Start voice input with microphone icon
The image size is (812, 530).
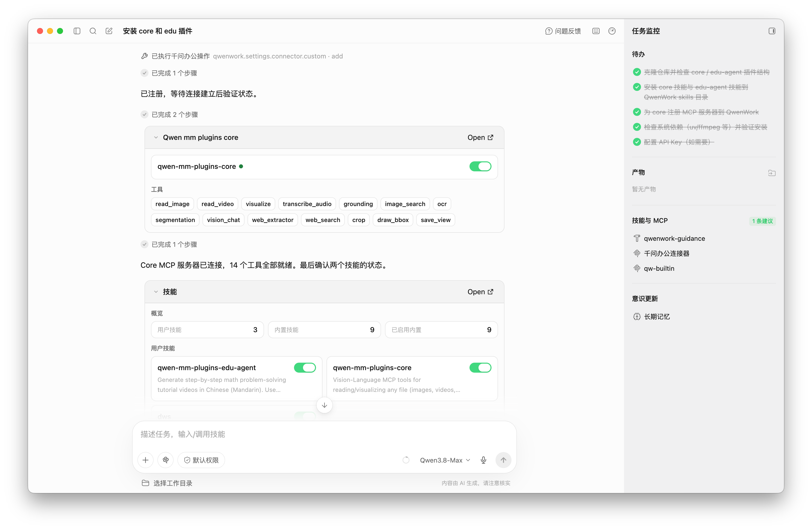pos(483,460)
